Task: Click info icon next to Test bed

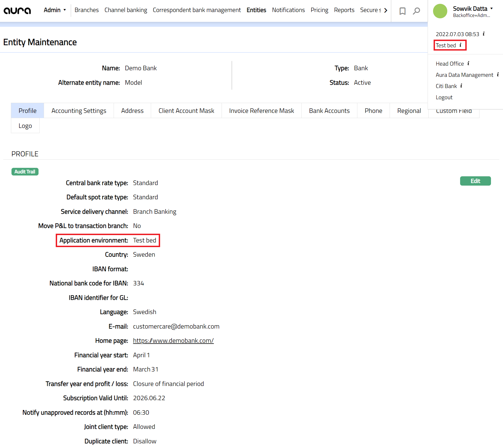Action: [461, 45]
